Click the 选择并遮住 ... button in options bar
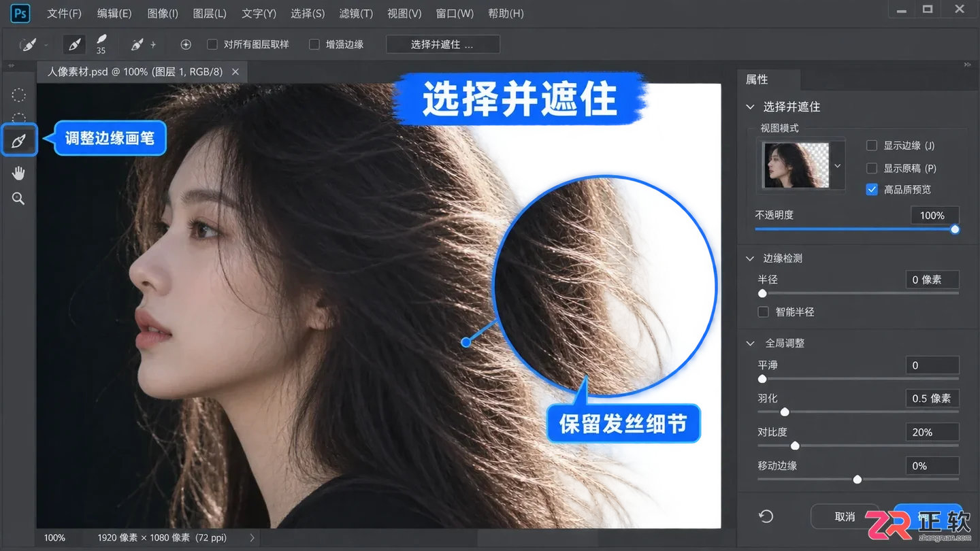 [443, 44]
